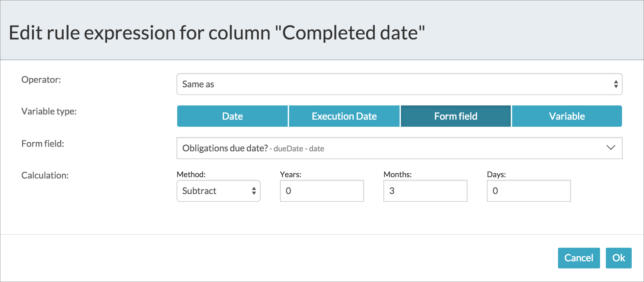This screenshot has width=644, height=282.
Task: Open the Form field dropdown with Obligations due date
Action: click(399, 148)
